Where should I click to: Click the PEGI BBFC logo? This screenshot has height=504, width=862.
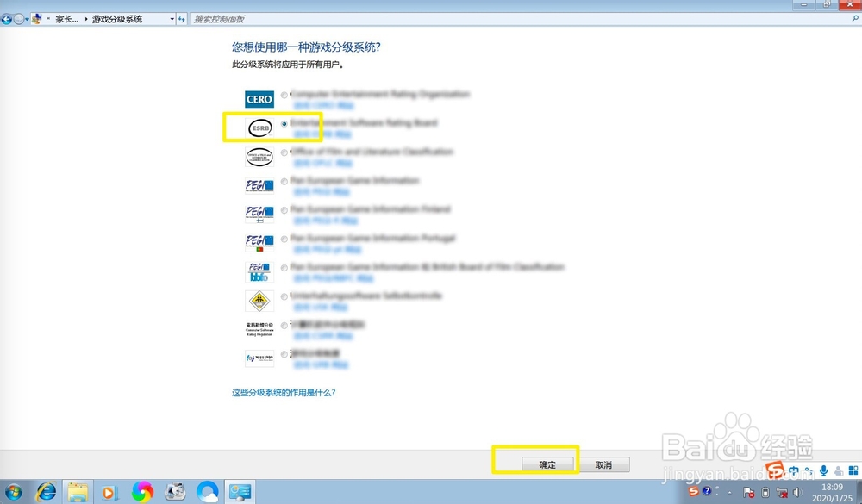coord(259,272)
